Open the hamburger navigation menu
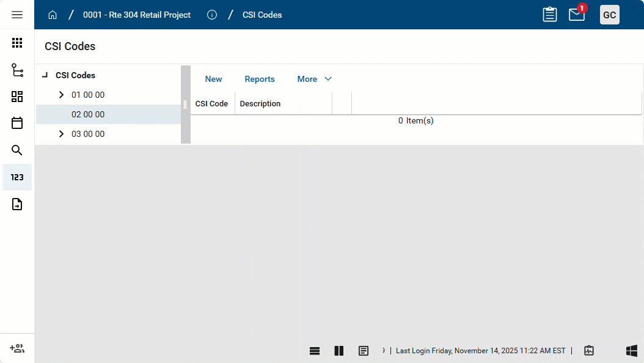Screen dimensions: 644x363 pyautogui.click(x=17, y=15)
